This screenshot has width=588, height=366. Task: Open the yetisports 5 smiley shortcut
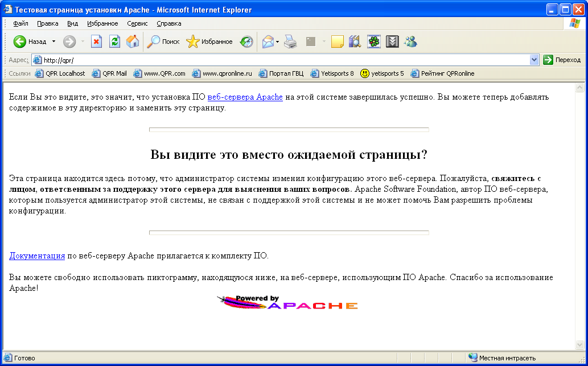382,73
